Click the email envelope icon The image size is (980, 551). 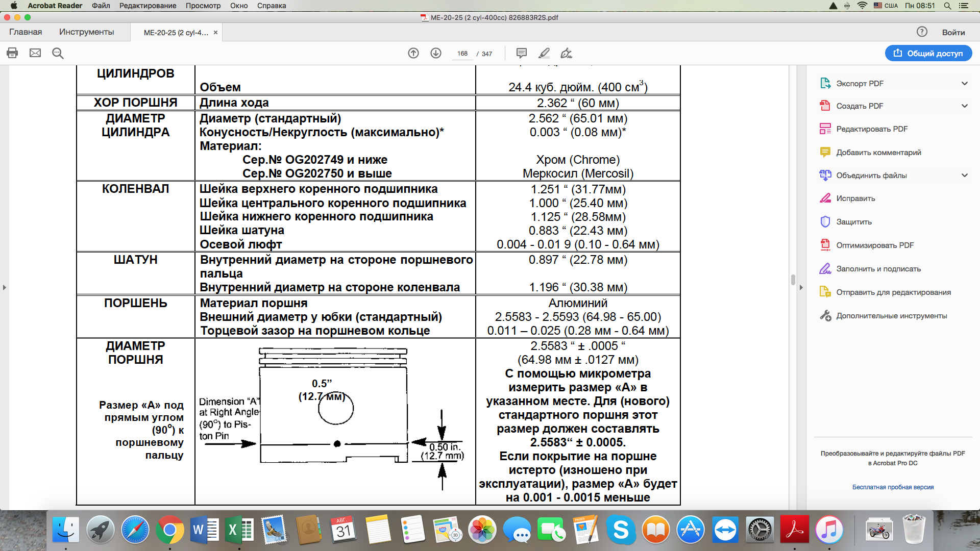pyautogui.click(x=35, y=53)
